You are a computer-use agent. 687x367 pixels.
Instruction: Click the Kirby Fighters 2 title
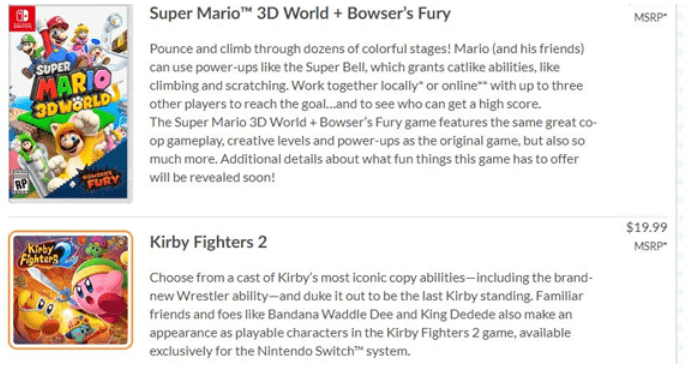click(x=208, y=242)
